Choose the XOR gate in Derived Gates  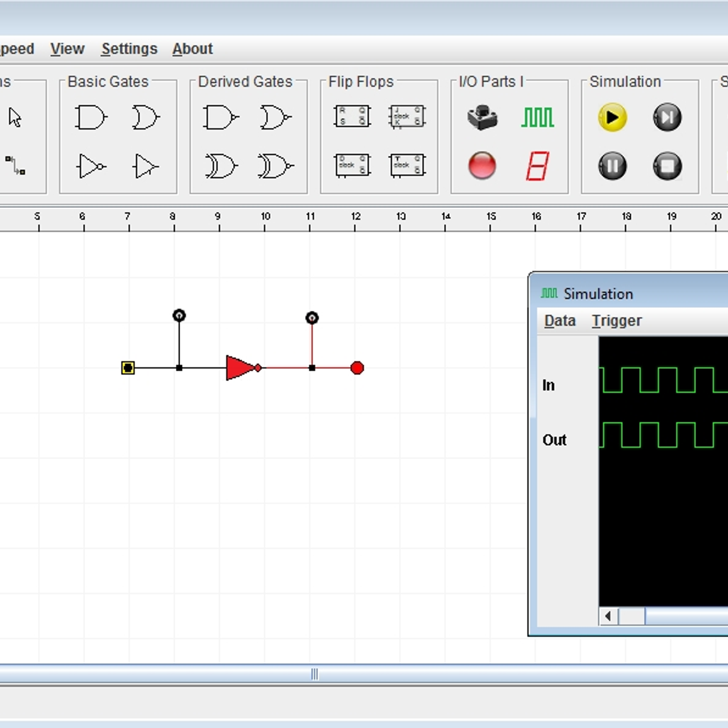[221, 167]
